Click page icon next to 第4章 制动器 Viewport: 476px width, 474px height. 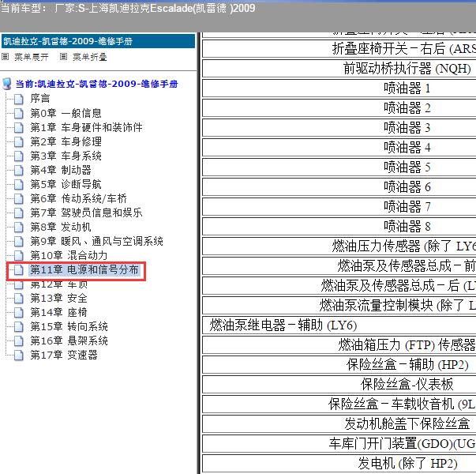(x=19, y=170)
